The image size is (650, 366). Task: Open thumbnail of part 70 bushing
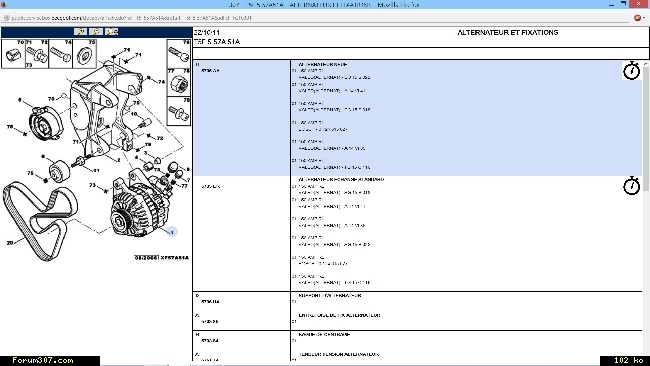pyautogui.click(x=13, y=54)
